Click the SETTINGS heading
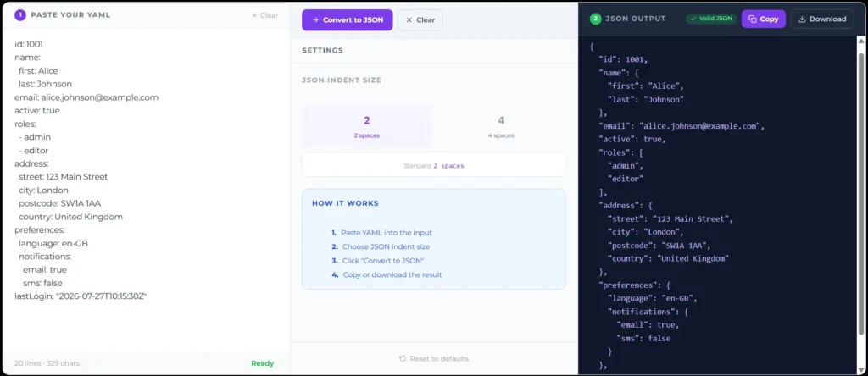The width and height of the screenshot is (868, 376). [x=323, y=50]
